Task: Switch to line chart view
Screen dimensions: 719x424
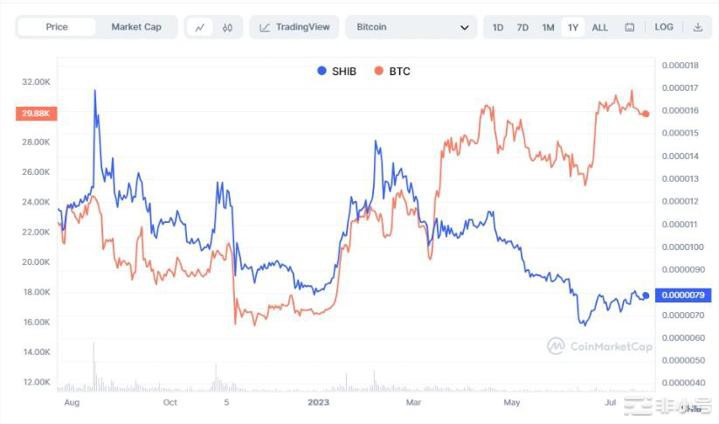Action: pyautogui.click(x=201, y=27)
